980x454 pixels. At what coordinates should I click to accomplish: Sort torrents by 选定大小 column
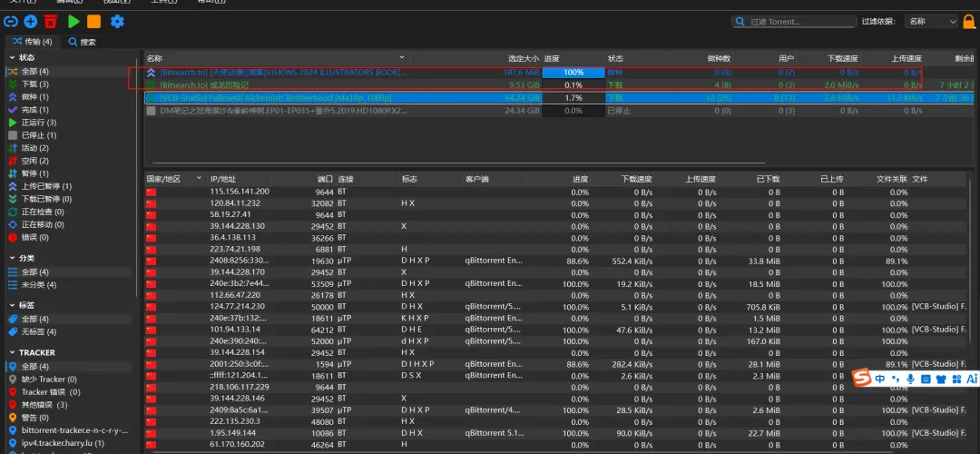pos(475,58)
